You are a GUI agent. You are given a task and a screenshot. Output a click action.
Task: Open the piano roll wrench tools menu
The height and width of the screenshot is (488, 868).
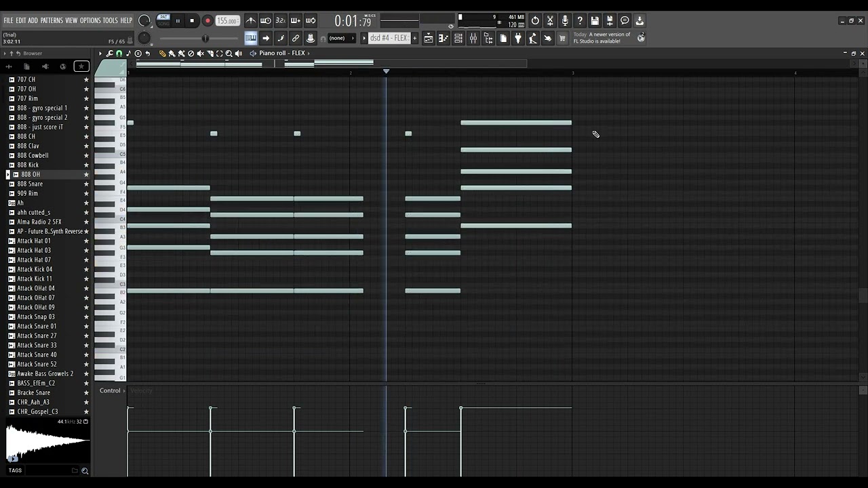pyautogui.click(x=110, y=54)
